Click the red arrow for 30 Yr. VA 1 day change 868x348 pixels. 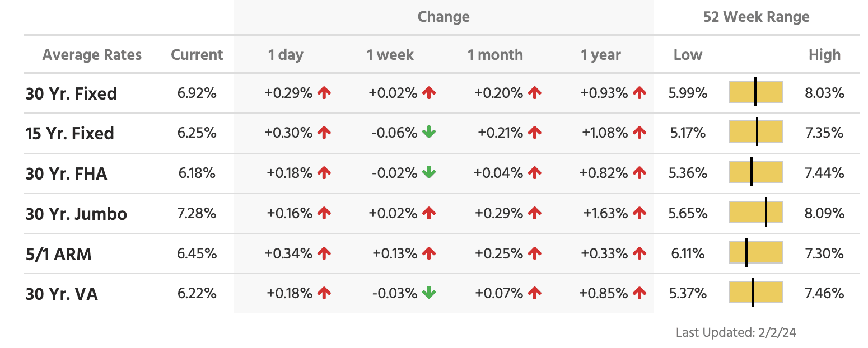(x=324, y=293)
